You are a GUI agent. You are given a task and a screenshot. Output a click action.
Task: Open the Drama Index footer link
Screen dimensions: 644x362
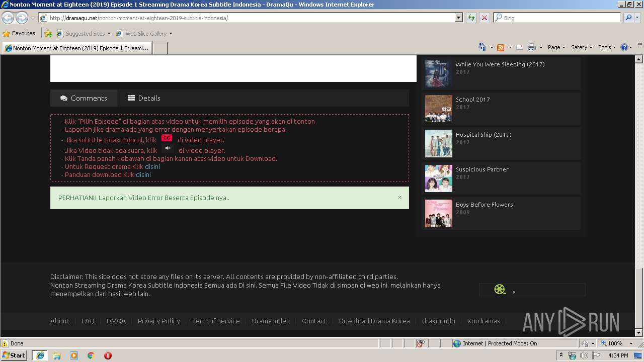[271, 321]
